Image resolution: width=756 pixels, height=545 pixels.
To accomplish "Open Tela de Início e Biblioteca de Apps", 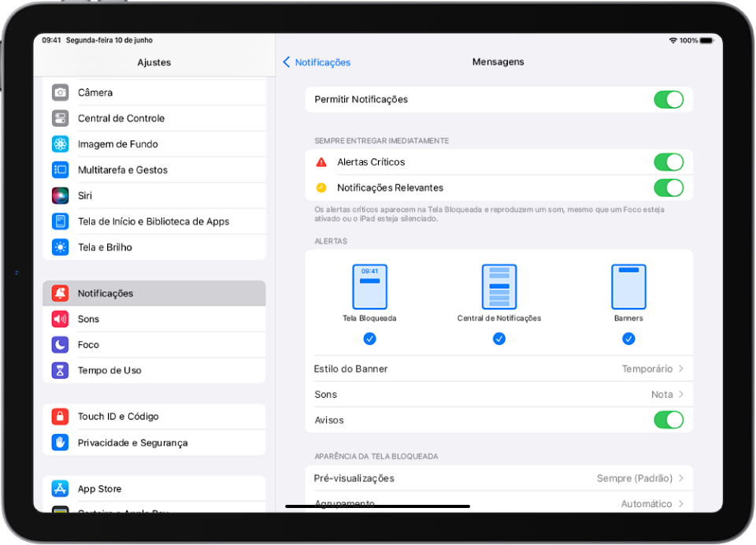I will [x=154, y=221].
